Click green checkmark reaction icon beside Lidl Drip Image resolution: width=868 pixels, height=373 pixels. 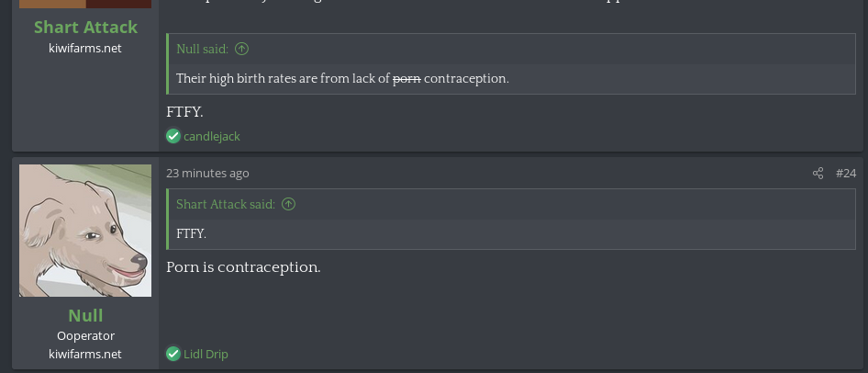click(172, 354)
